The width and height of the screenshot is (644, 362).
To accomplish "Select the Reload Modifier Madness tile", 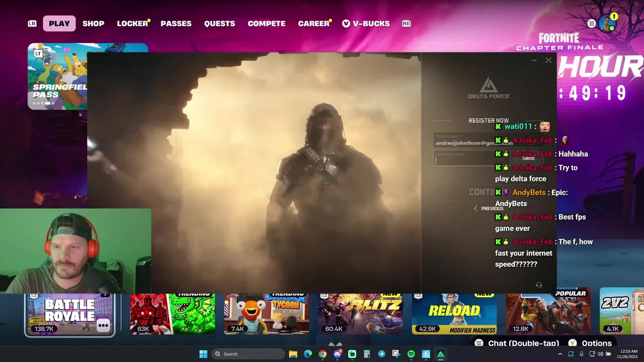I will pos(454,314).
